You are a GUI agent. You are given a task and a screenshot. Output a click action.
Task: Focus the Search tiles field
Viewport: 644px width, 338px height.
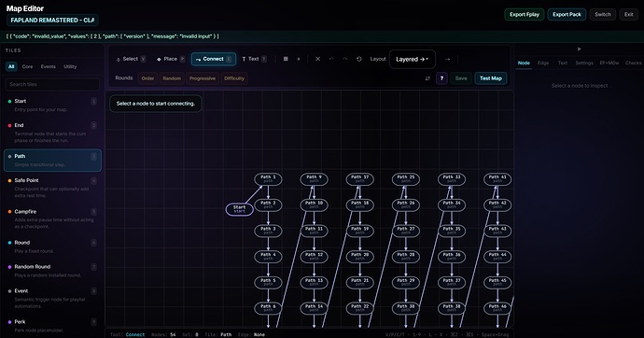click(x=52, y=84)
